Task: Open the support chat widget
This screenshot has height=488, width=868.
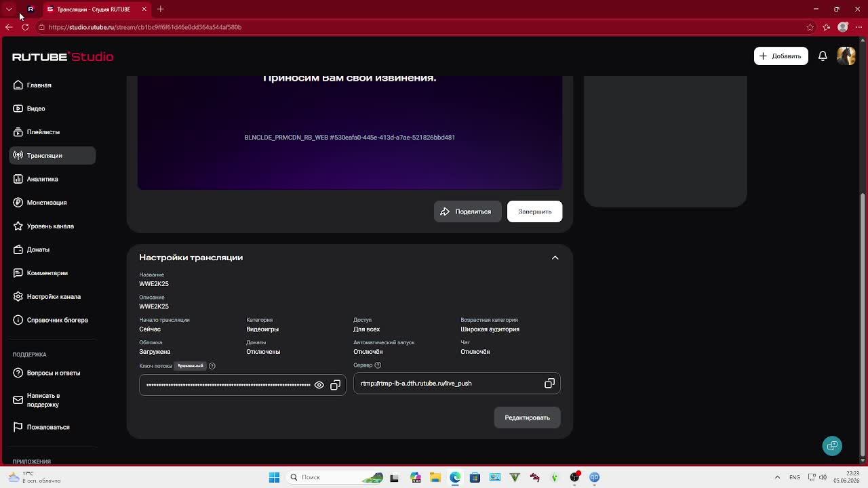Action: click(832, 446)
